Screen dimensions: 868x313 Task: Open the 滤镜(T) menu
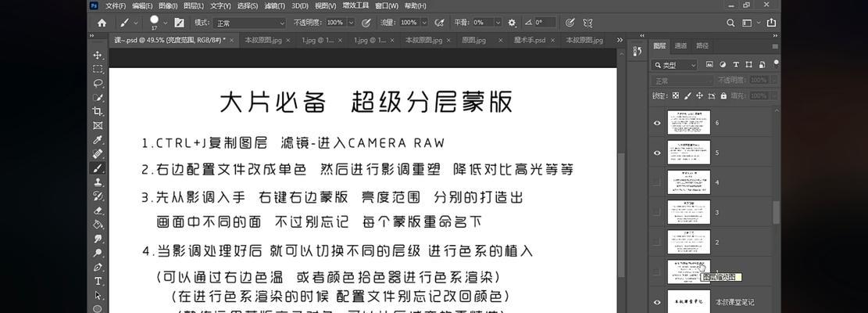click(274, 5)
